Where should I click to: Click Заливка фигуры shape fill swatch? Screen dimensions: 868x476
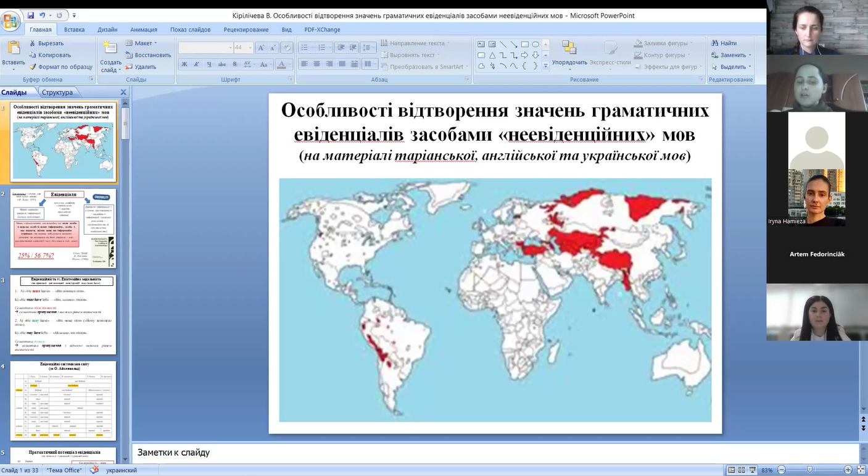point(639,43)
